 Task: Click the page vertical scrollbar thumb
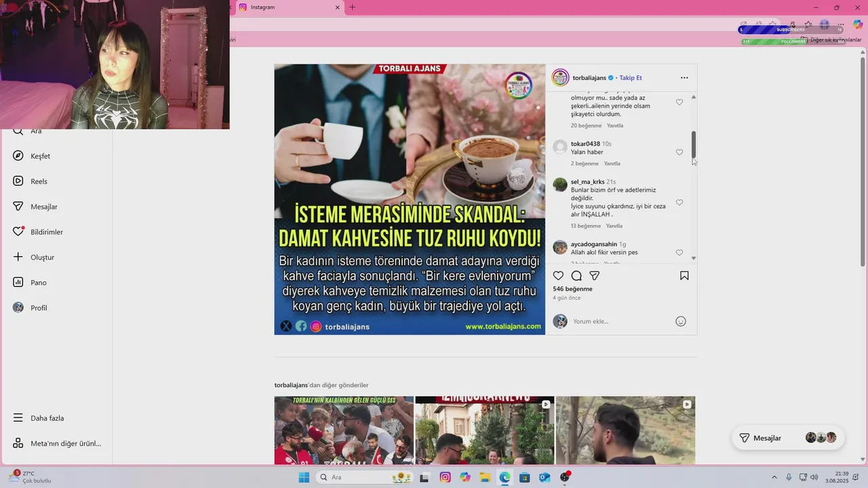point(863,163)
